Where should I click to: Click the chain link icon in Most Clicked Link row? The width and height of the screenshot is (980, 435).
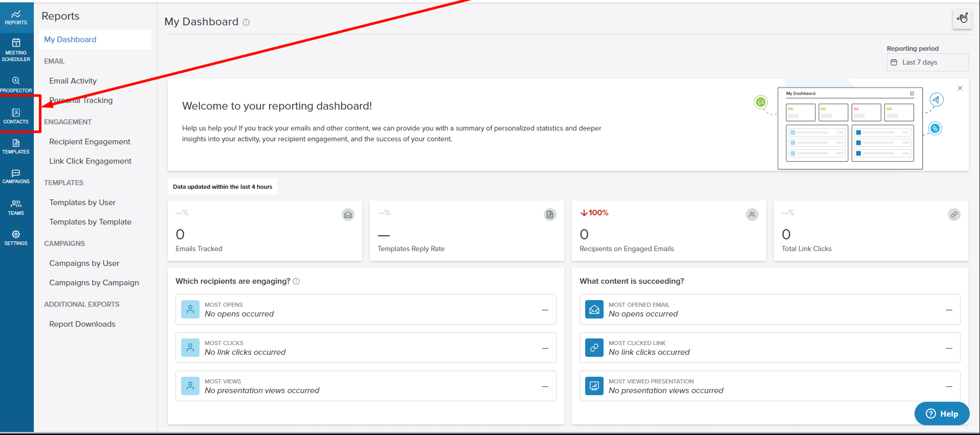pyautogui.click(x=594, y=348)
